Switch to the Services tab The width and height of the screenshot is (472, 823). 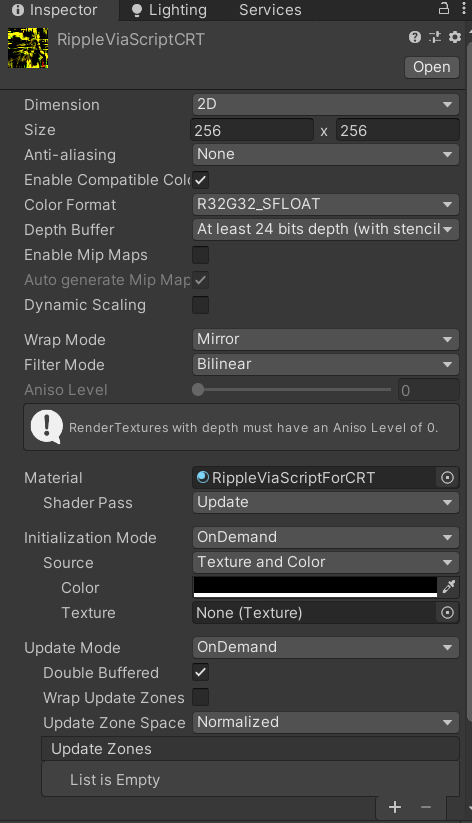270,10
